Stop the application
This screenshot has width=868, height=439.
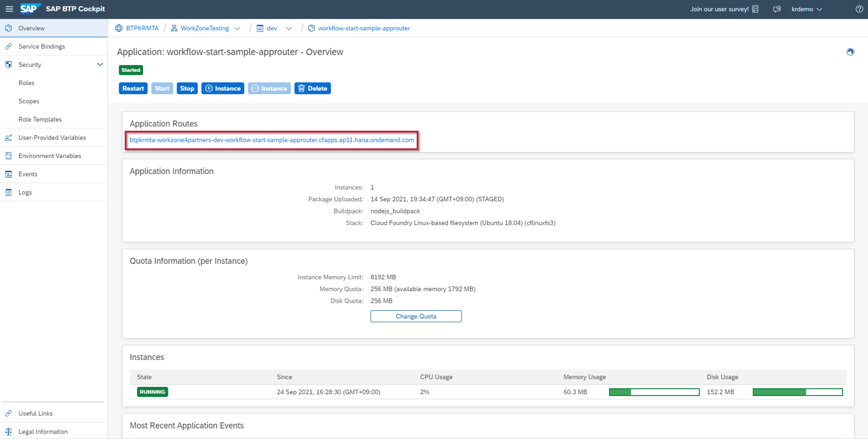pyautogui.click(x=187, y=88)
